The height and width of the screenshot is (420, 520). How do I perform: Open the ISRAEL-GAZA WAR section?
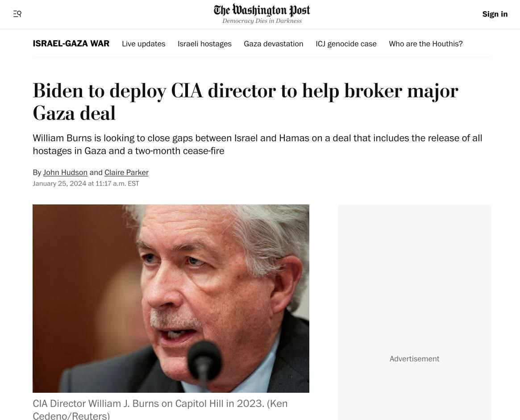tap(71, 43)
